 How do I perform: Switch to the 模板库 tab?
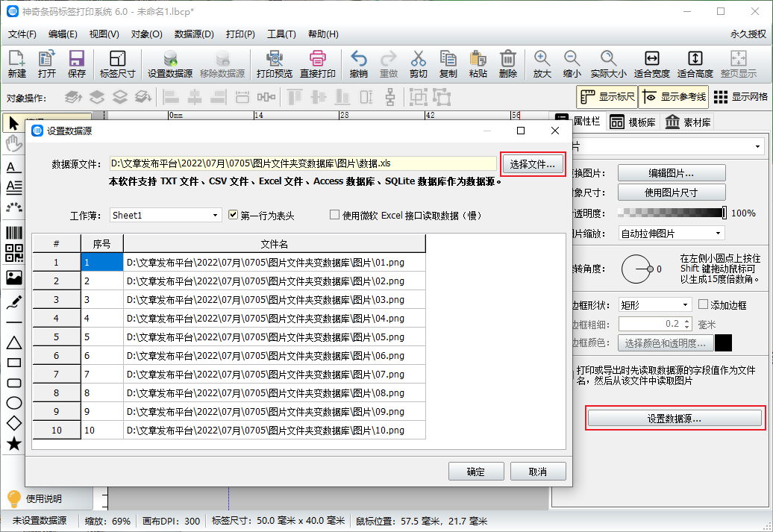coord(633,122)
